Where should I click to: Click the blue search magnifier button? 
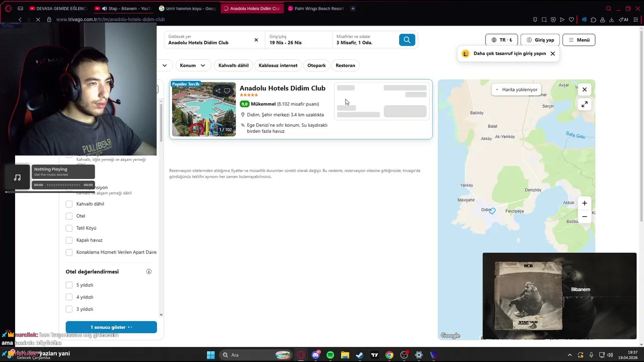point(407,40)
